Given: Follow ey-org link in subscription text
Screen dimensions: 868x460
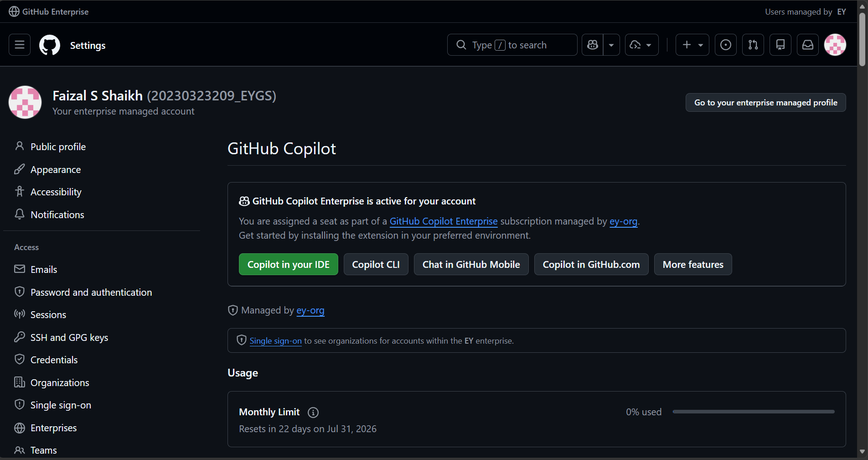Looking at the screenshot, I should (x=623, y=221).
